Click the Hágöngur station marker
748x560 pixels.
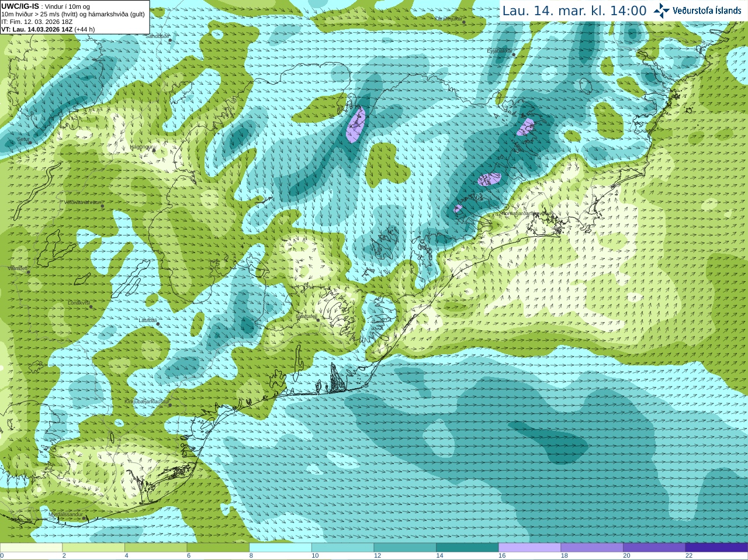click(x=154, y=150)
